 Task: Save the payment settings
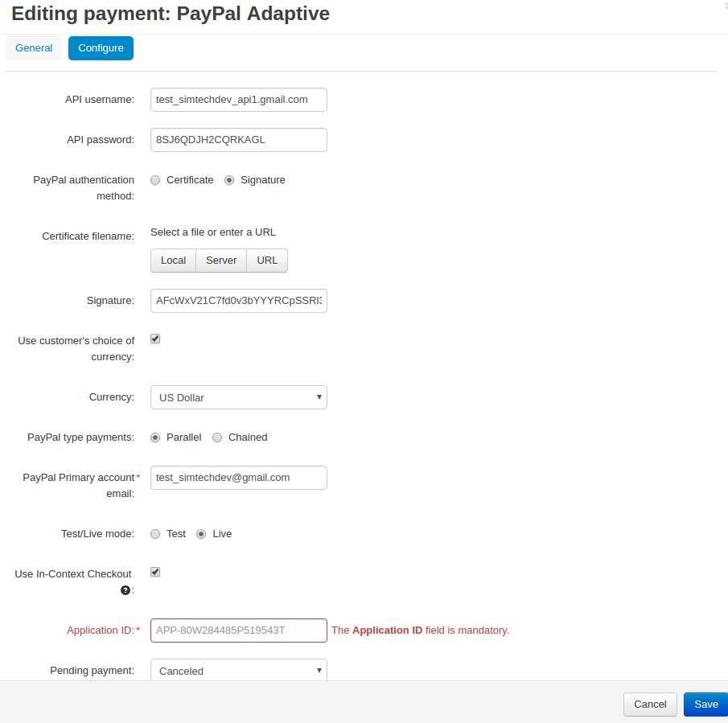click(705, 705)
